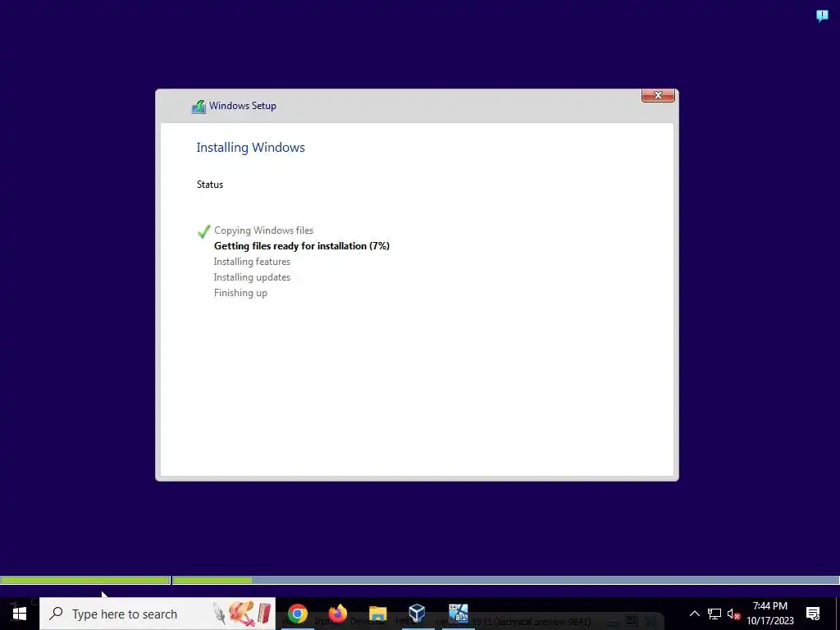Close the Windows Setup dialog
The height and width of the screenshot is (630, 840).
coord(658,95)
